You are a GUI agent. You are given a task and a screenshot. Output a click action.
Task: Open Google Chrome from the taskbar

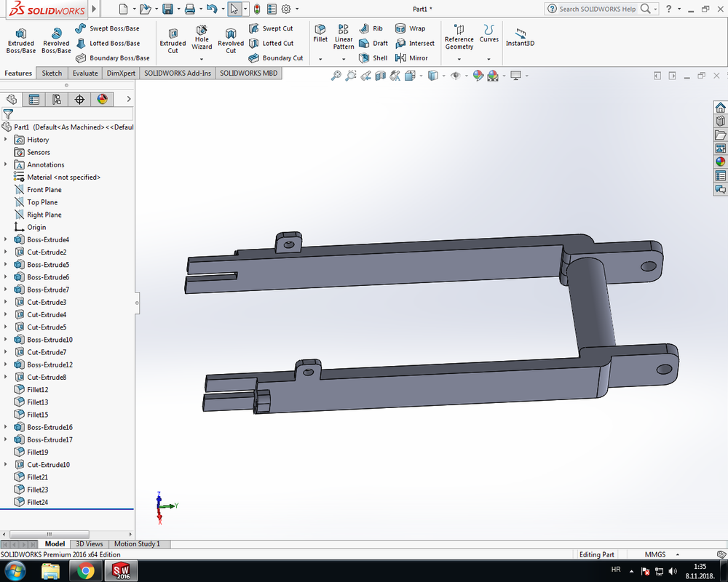85,571
